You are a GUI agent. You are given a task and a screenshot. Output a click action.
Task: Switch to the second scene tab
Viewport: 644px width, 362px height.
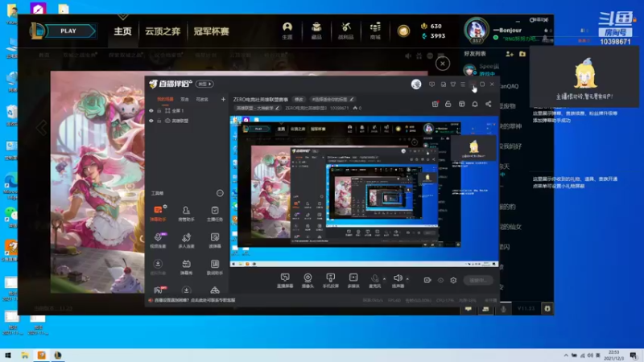[185, 99]
